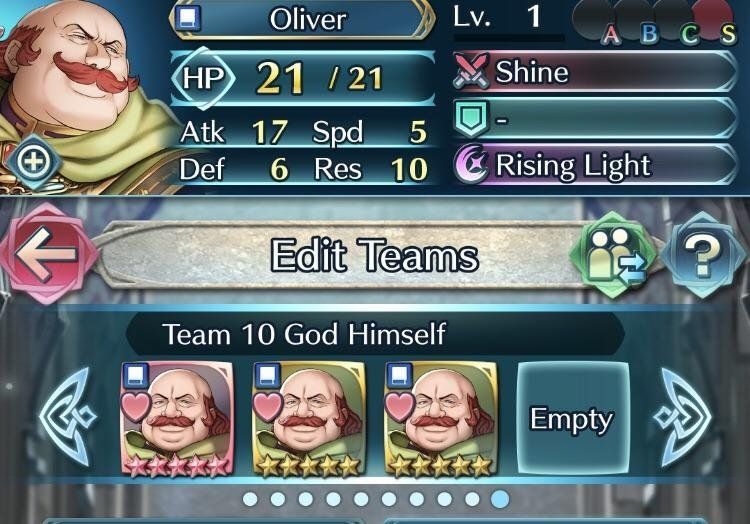Viewport: 750px width, 524px height.
Task: Tap the Shine weapon sword icon
Action: pos(472,72)
